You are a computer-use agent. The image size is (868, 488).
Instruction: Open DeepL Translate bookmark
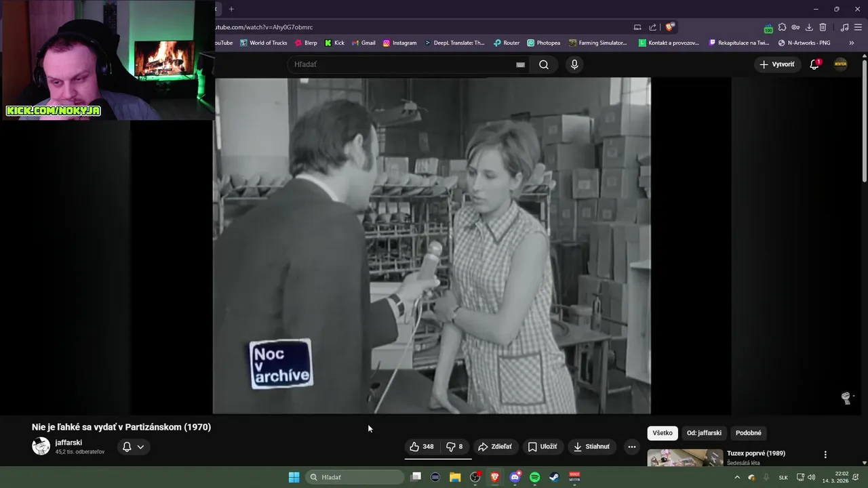[x=454, y=43]
